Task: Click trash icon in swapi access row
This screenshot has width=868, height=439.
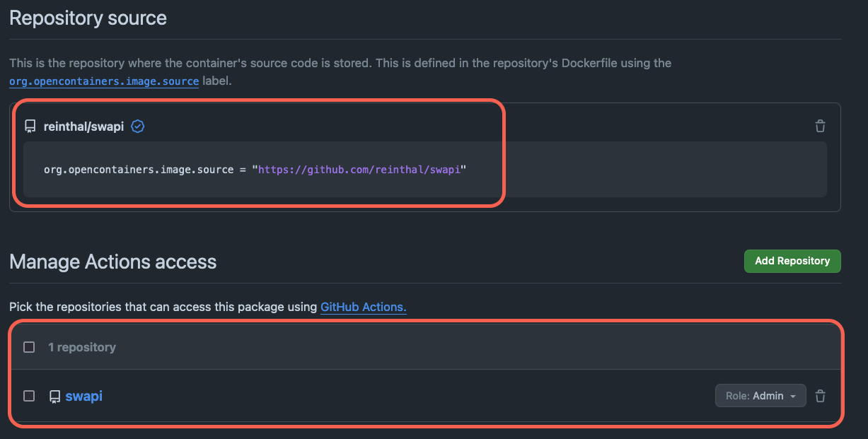Action: 820,396
